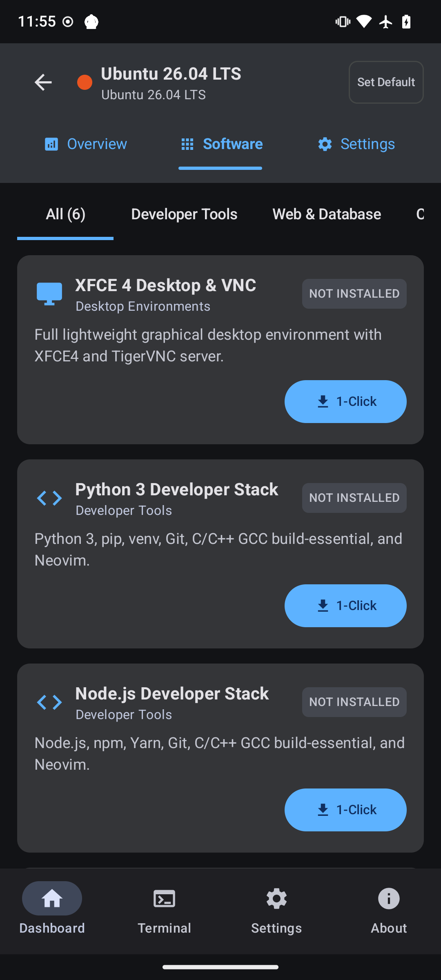Image resolution: width=441 pixels, height=980 pixels.
Task: Click the Desktop Environments category label
Action: tap(143, 306)
